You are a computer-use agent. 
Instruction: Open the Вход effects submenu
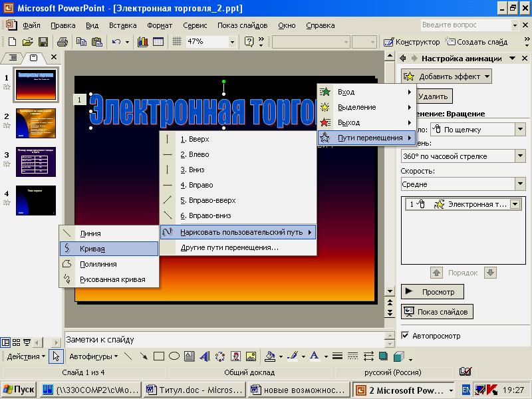point(366,92)
